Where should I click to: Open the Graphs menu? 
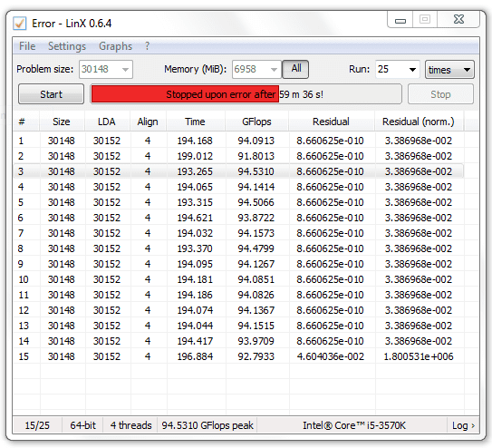coord(115,46)
